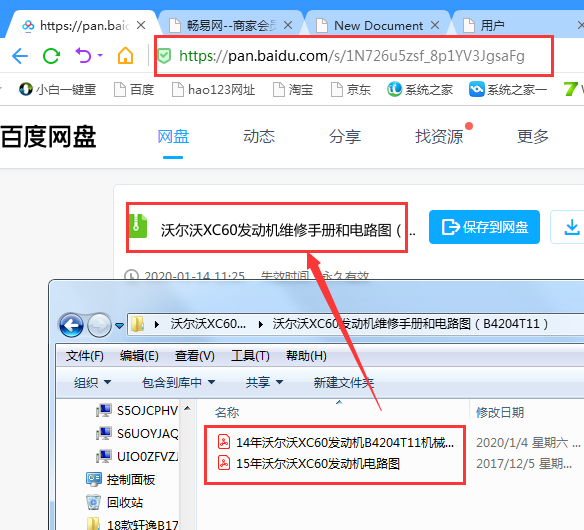Select the 动态 navigation tab
The image size is (584, 530).
259,137
